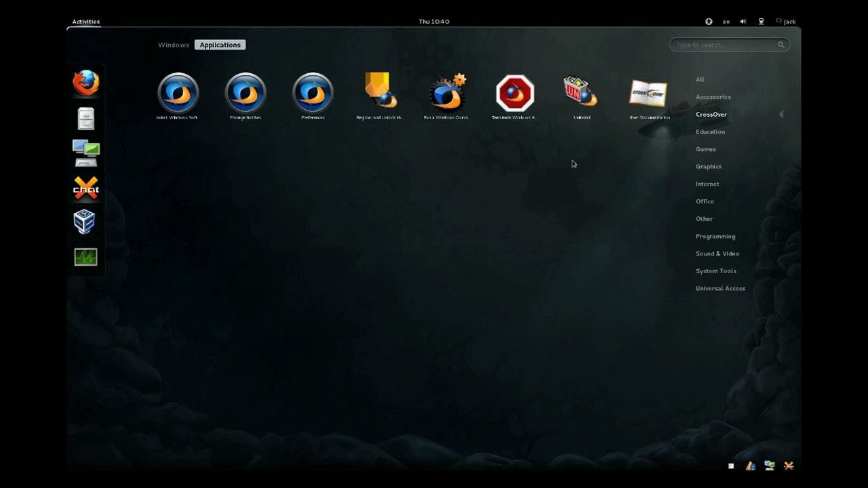Viewport: 868px width, 488px height.
Task: Select the System Tools category
Action: coord(716,271)
